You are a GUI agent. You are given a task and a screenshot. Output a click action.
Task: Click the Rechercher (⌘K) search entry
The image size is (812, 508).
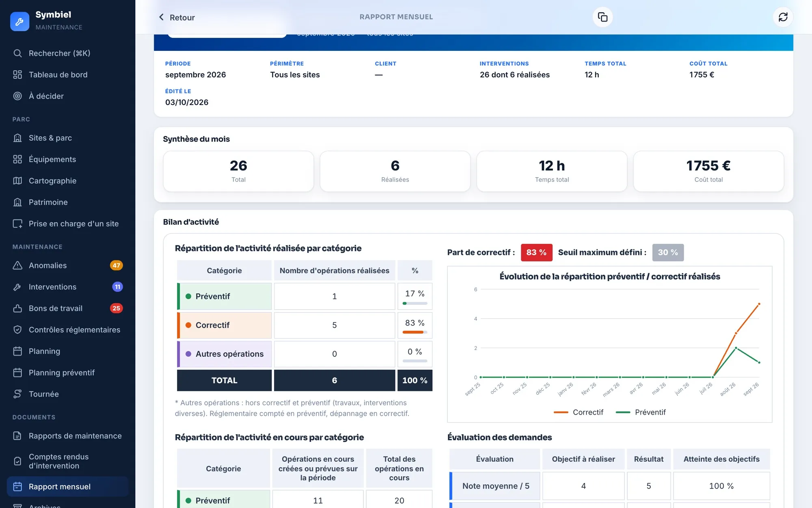pyautogui.click(x=67, y=53)
